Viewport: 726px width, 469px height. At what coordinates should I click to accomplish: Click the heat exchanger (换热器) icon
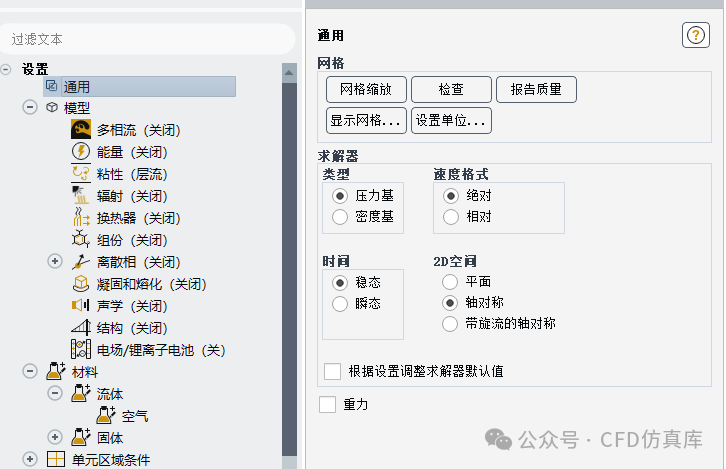click(82, 218)
